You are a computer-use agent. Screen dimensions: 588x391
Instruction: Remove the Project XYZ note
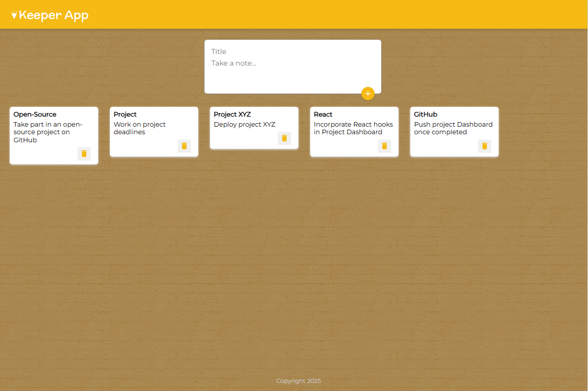tap(284, 138)
